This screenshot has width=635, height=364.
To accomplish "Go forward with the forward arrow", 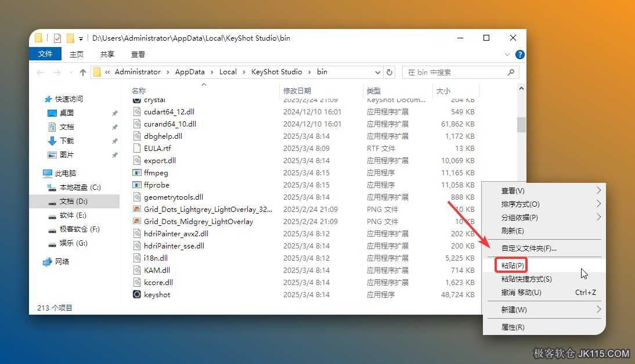I will tap(57, 73).
